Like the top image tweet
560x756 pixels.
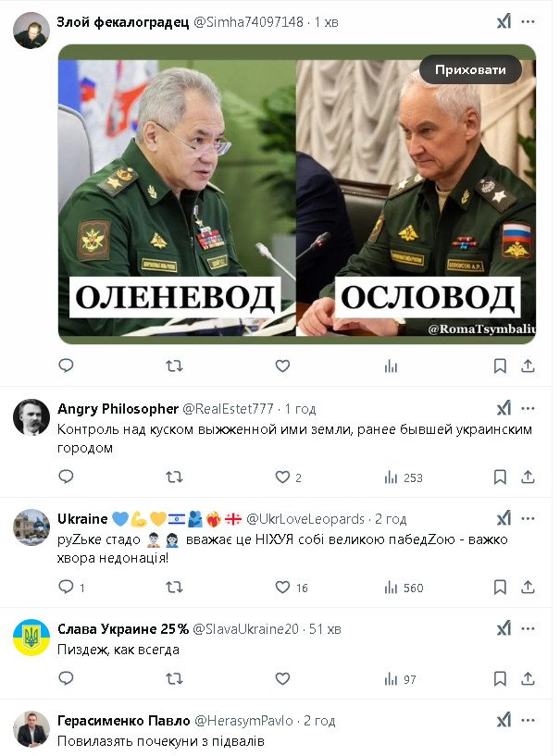(x=282, y=366)
